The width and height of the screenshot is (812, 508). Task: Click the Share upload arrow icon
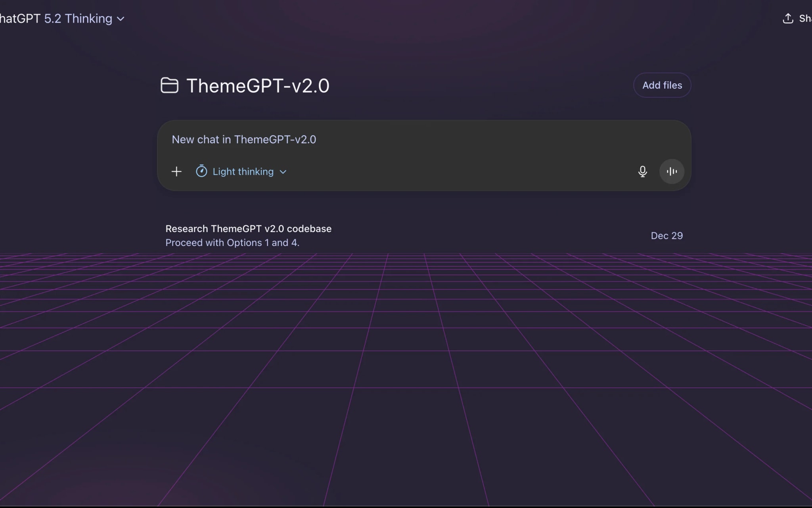pyautogui.click(x=788, y=19)
